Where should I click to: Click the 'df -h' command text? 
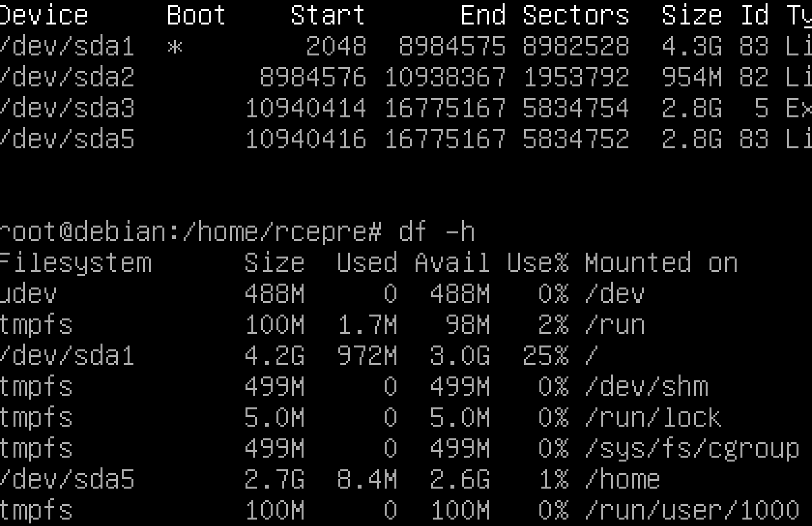coord(437,232)
